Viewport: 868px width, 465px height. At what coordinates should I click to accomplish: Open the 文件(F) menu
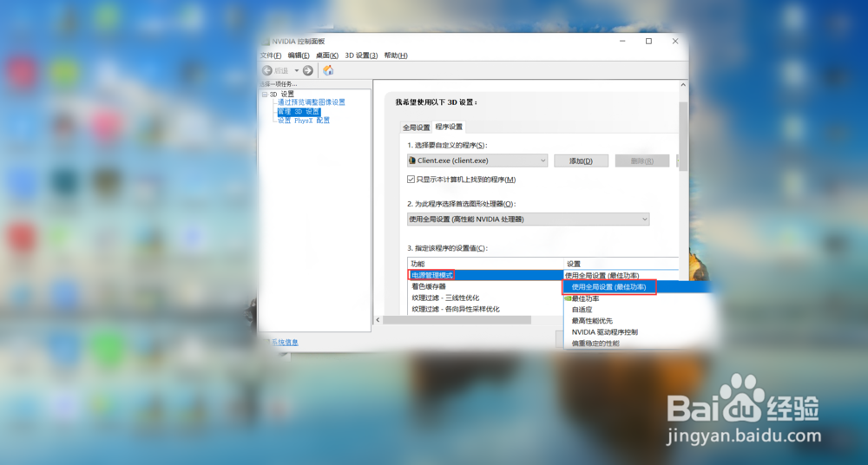pos(271,56)
